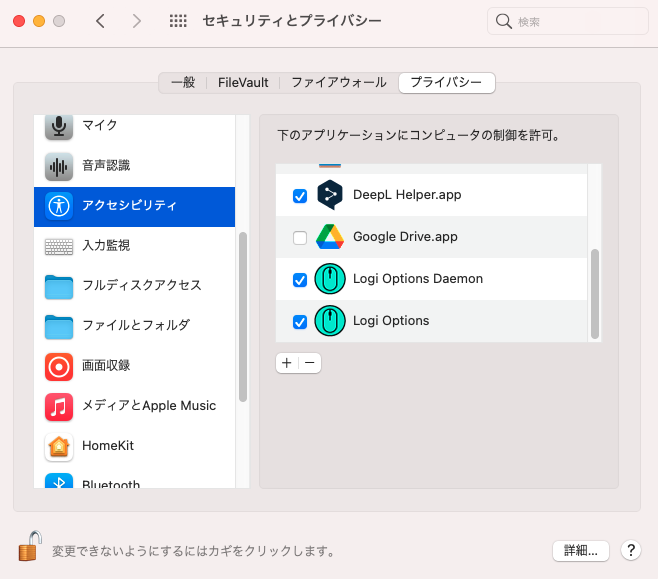Uncheck the Logi Options checkbox
Screen dimensions: 658x579
tap(300, 322)
